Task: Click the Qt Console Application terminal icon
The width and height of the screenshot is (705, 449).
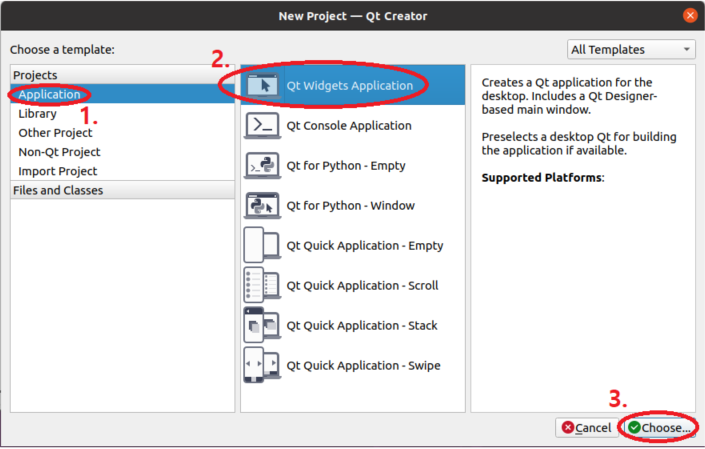Action: pos(263,125)
